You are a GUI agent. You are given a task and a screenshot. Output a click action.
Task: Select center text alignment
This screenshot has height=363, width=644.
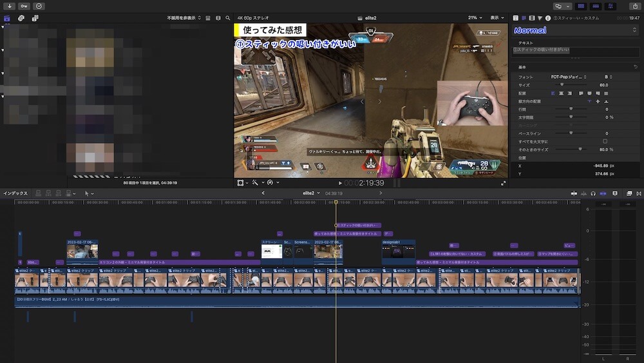pyautogui.click(x=561, y=93)
